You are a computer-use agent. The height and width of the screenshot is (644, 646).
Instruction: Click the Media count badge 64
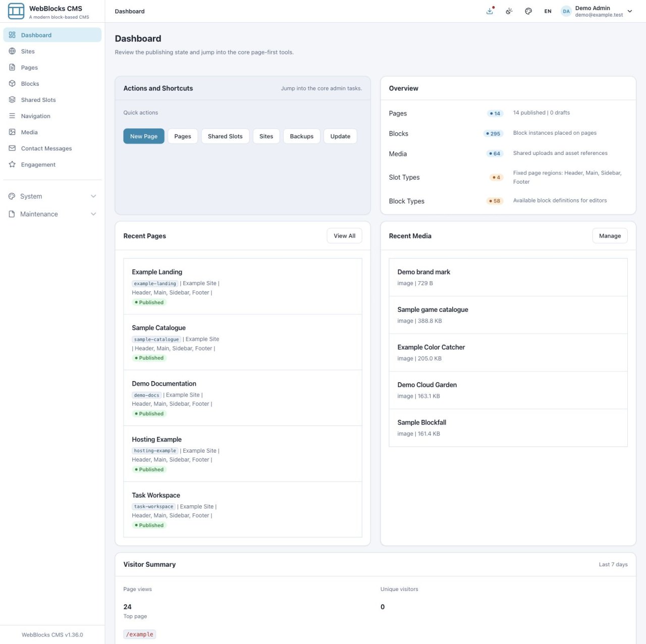coord(495,153)
